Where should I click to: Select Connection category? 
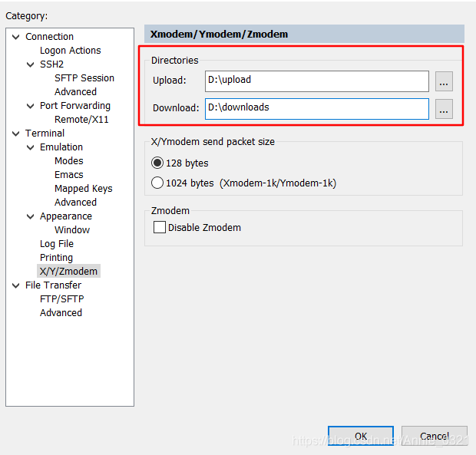49,37
